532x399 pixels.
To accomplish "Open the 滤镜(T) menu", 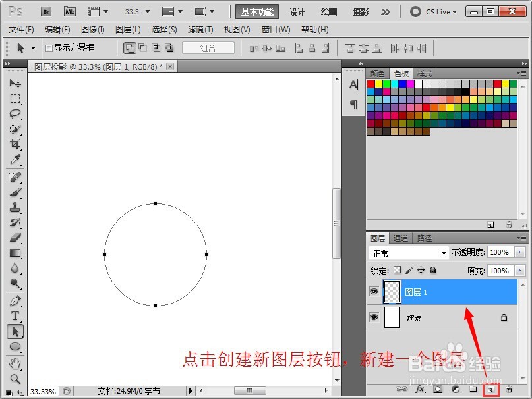I will pyautogui.click(x=200, y=30).
